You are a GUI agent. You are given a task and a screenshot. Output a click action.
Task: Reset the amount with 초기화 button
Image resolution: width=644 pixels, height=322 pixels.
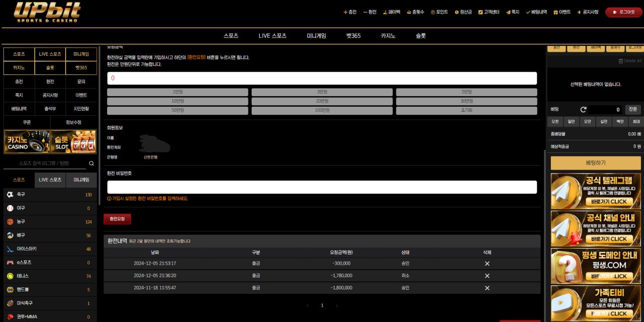click(x=466, y=110)
